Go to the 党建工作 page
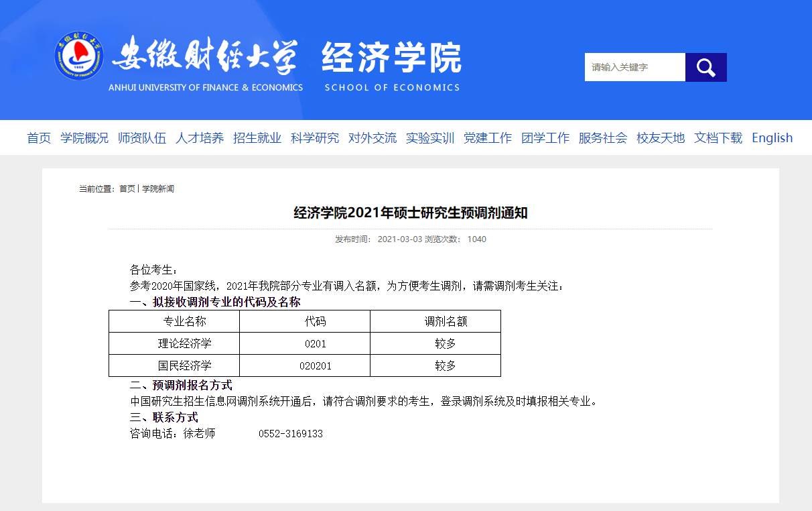 coord(488,138)
